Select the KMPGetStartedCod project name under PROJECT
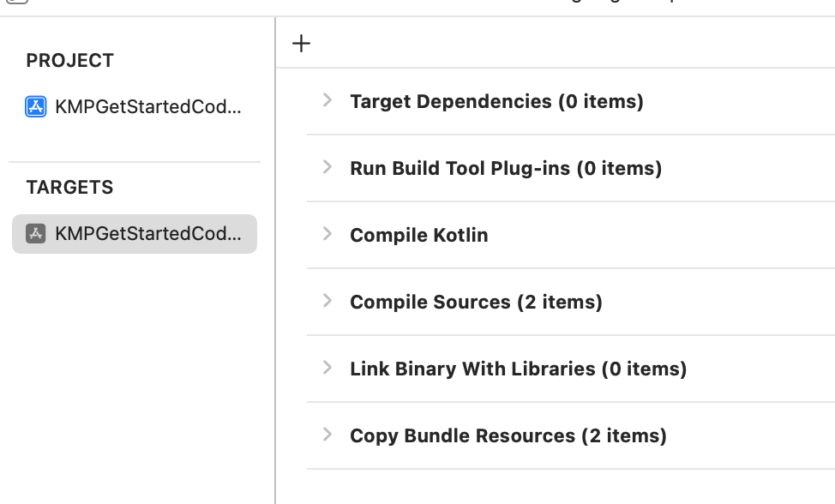The height and width of the screenshot is (504, 835). tap(147, 107)
